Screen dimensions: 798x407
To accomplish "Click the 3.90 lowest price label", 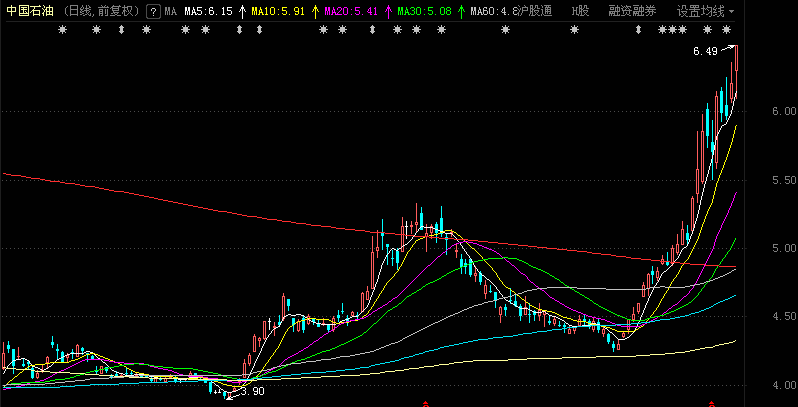I will pos(252,392).
